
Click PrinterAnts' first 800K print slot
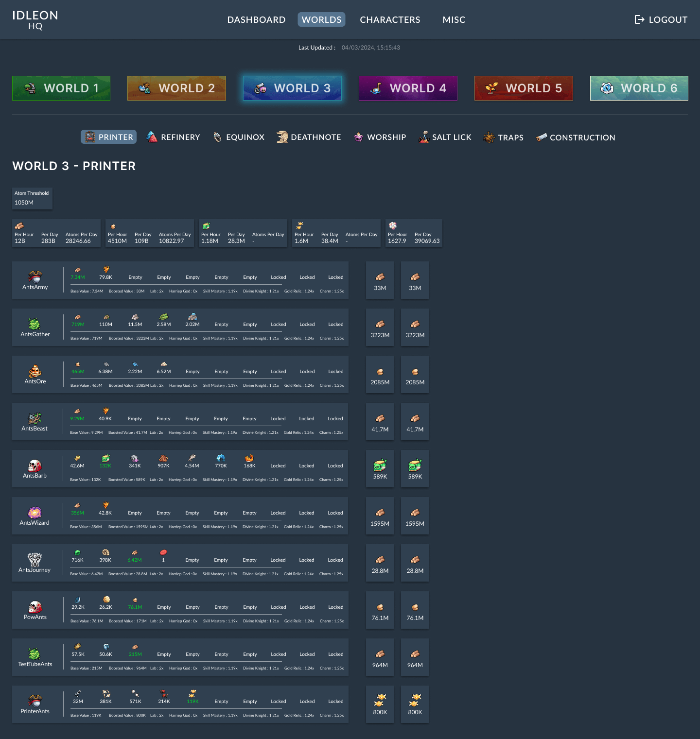(x=380, y=705)
